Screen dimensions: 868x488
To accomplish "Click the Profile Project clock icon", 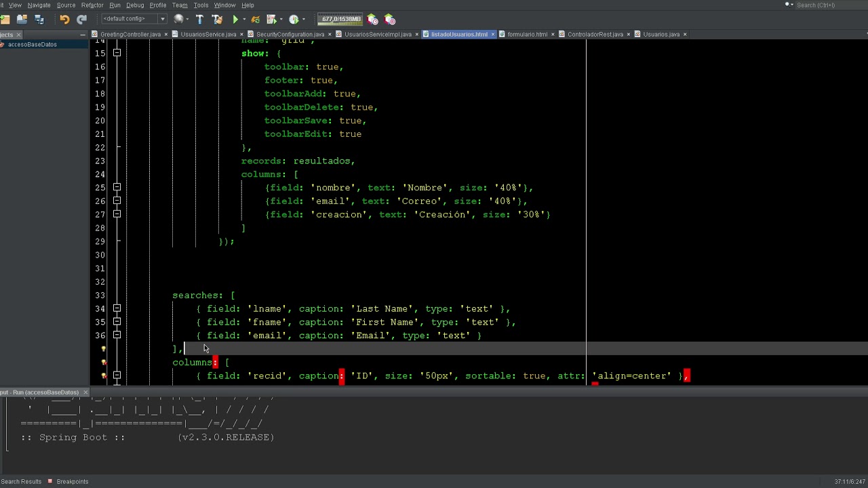I will [294, 20].
